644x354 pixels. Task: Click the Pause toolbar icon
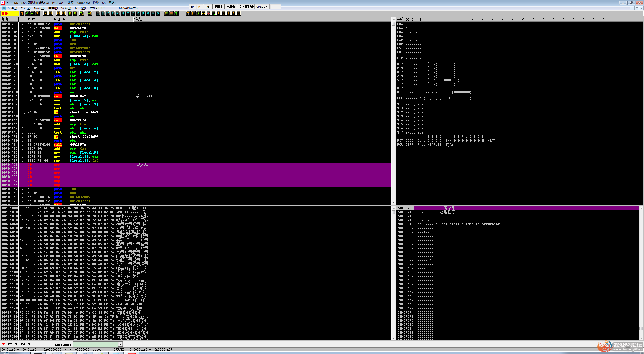click(50, 13)
